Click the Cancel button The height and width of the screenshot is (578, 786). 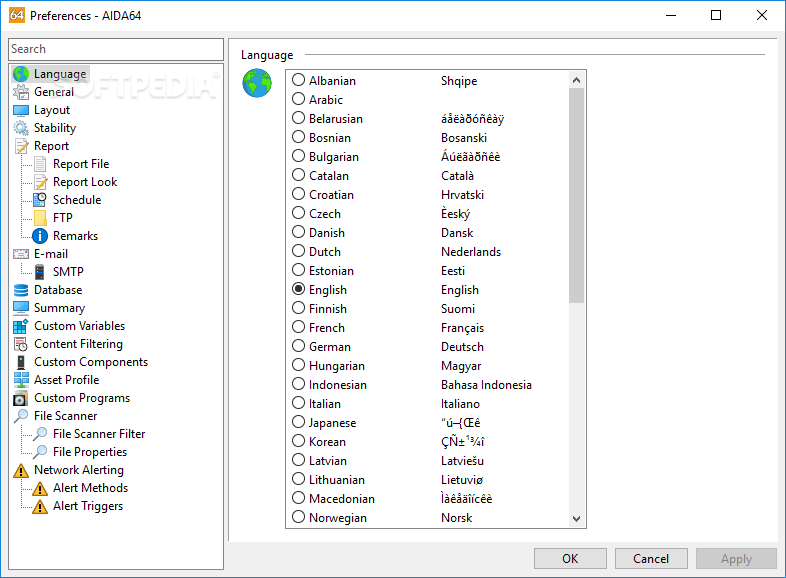tap(651, 558)
